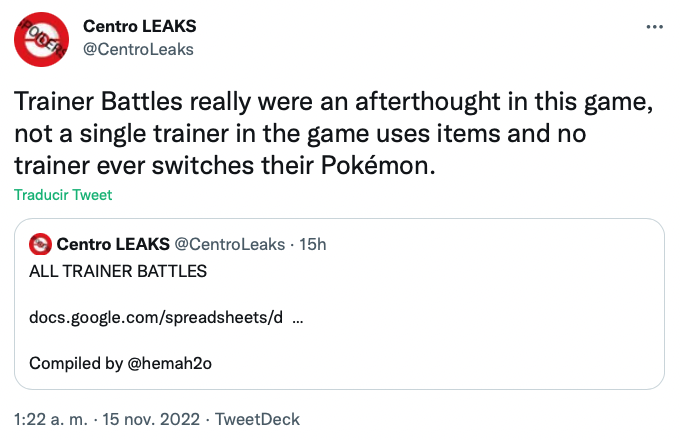Open the small avatar inside the quoted tweet
This screenshot has height=440, width=680.
[40, 244]
